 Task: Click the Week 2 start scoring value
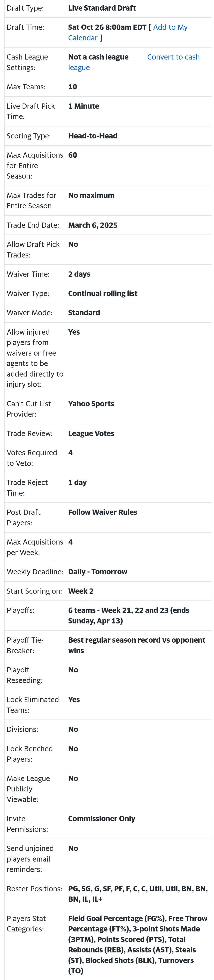81,591
